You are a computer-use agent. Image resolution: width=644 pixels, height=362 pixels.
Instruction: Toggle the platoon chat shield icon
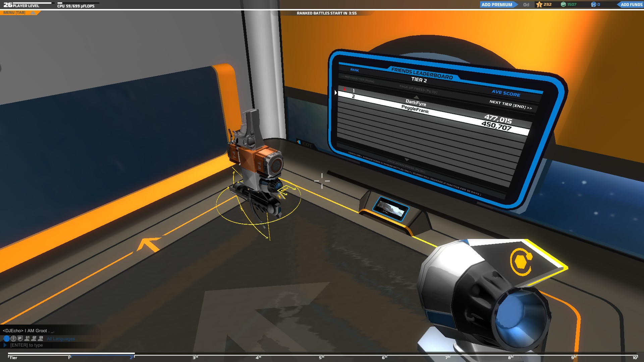20,339
